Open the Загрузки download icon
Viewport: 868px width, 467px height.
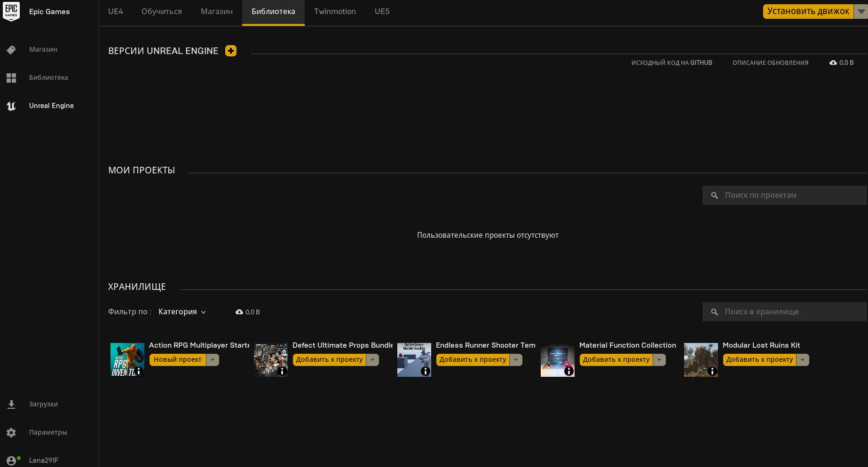coord(11,405)
